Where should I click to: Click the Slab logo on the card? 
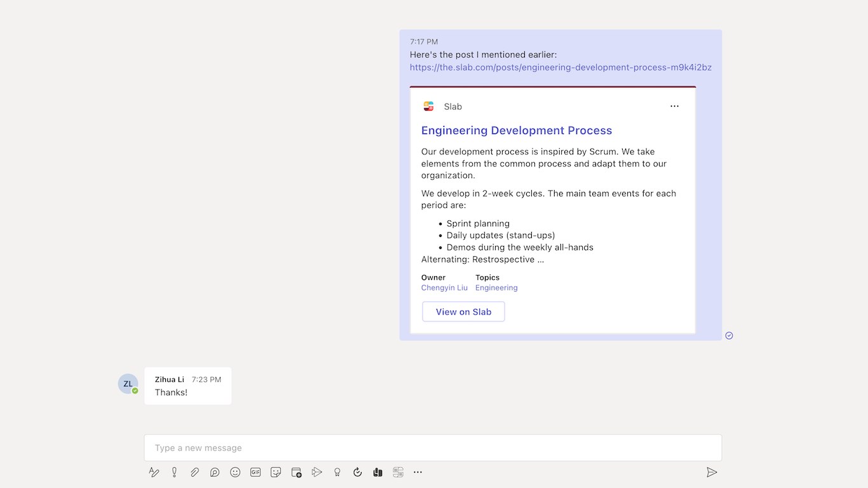(x=428, y=106)
